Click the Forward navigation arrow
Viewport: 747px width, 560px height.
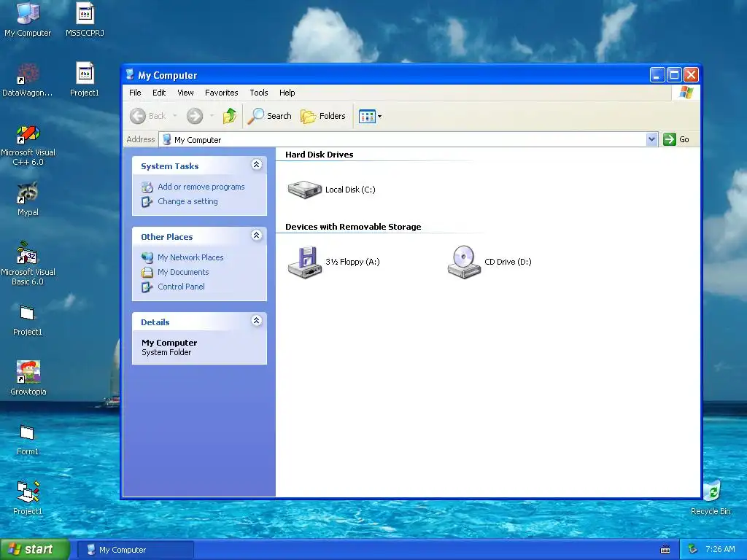[194, 116]
